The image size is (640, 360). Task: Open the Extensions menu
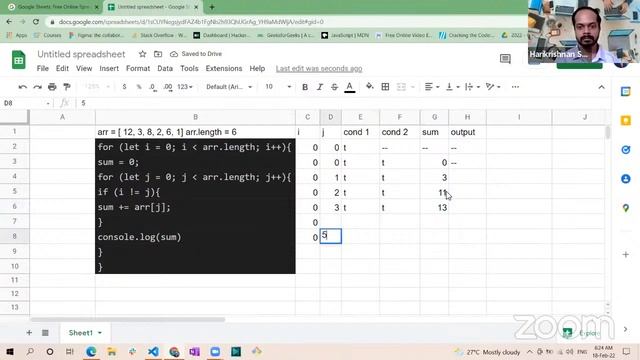pyautogui.click(x=224, y=69)
